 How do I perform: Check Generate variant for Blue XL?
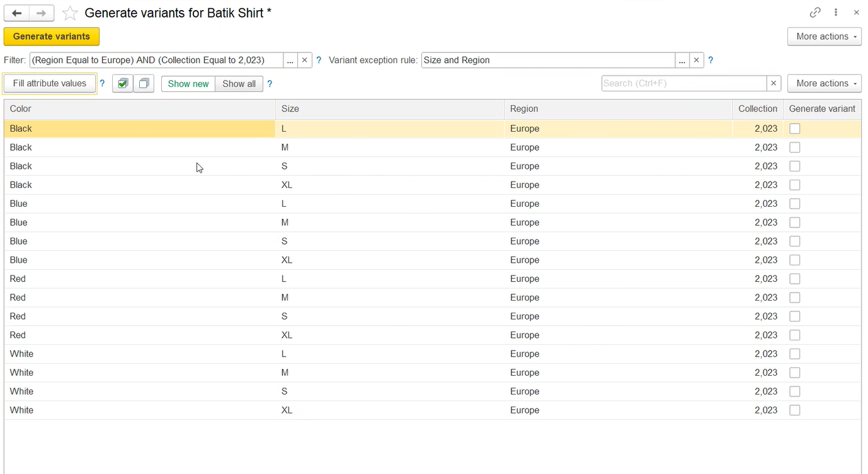coord(795,260)
